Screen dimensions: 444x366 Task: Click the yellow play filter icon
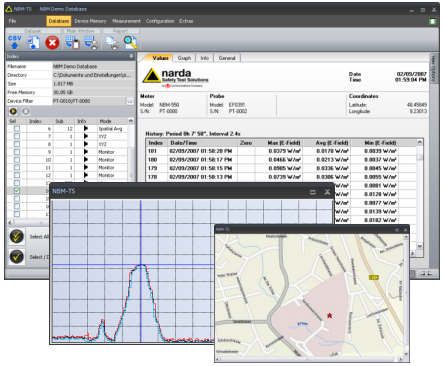(13, 111)
